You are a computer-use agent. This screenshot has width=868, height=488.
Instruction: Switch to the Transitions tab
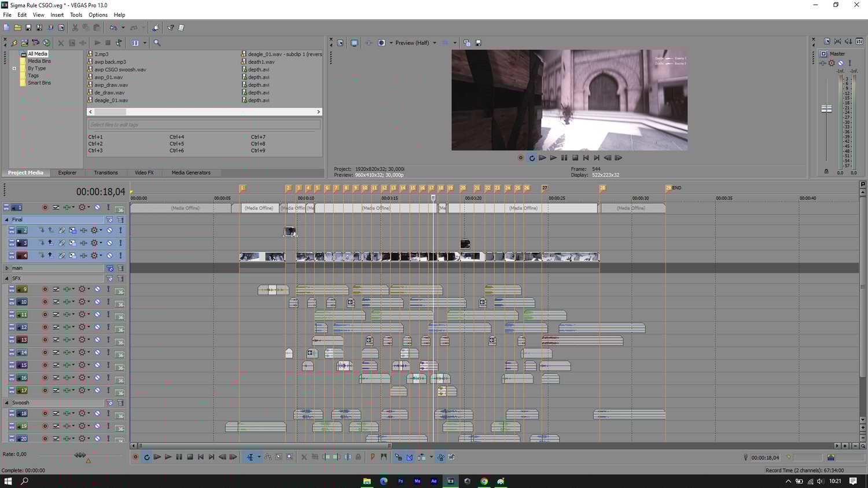pos(106,173)
